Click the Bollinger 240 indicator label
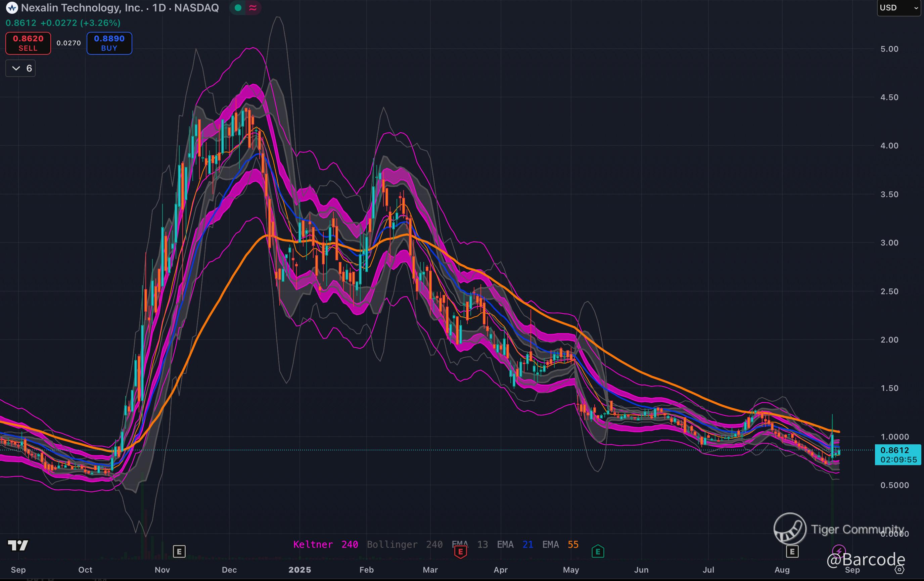 [x=405, y=544]
